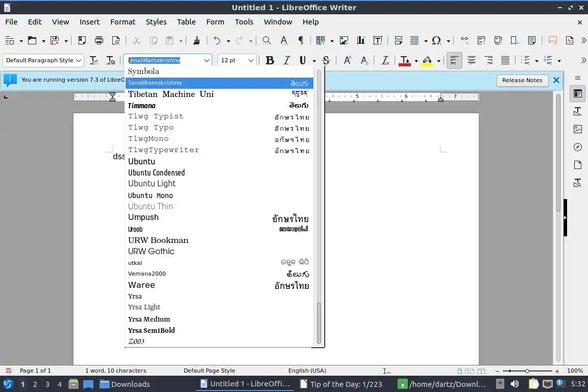
Task: Toggle Italic formatting
Action: click(287, 60)
